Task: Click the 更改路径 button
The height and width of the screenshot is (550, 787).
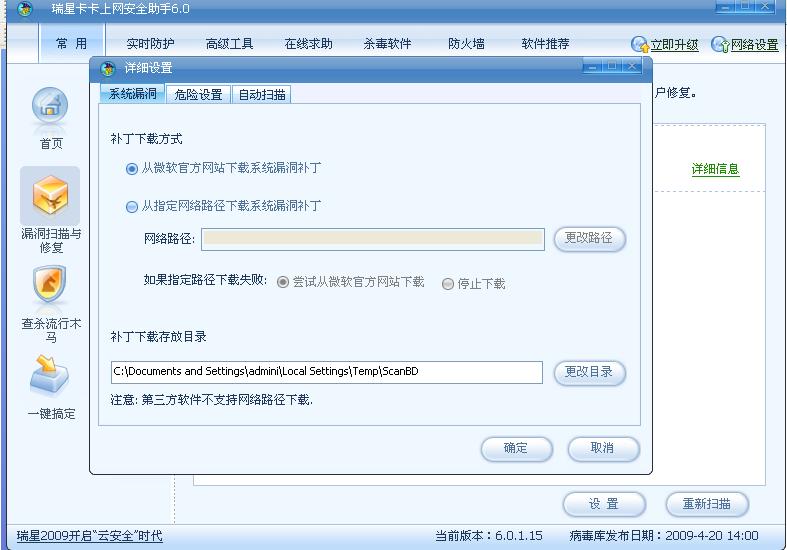Action: 589,238
